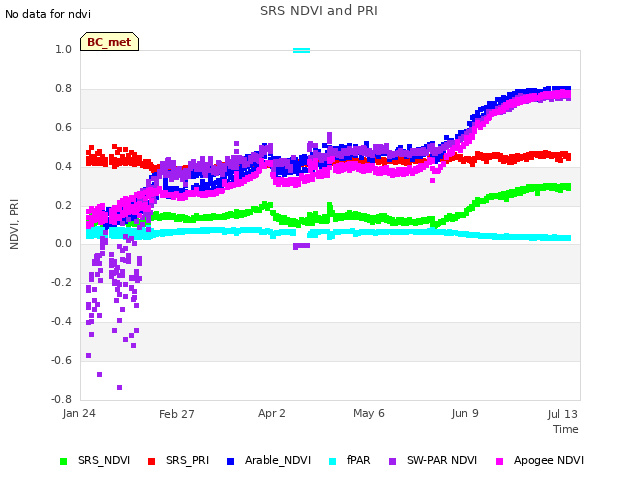
Task: Click the Jun 9 x-axis label
Action: click(x=464, y=413)
